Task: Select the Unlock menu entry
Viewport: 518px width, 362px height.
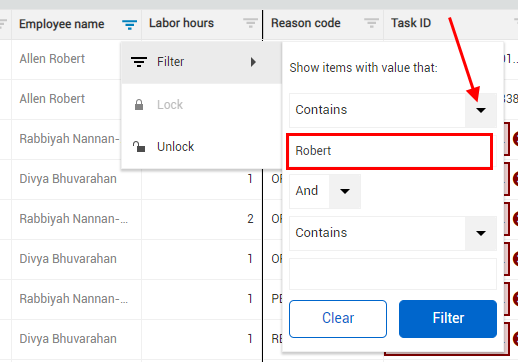Action: [x=202, y=147]
